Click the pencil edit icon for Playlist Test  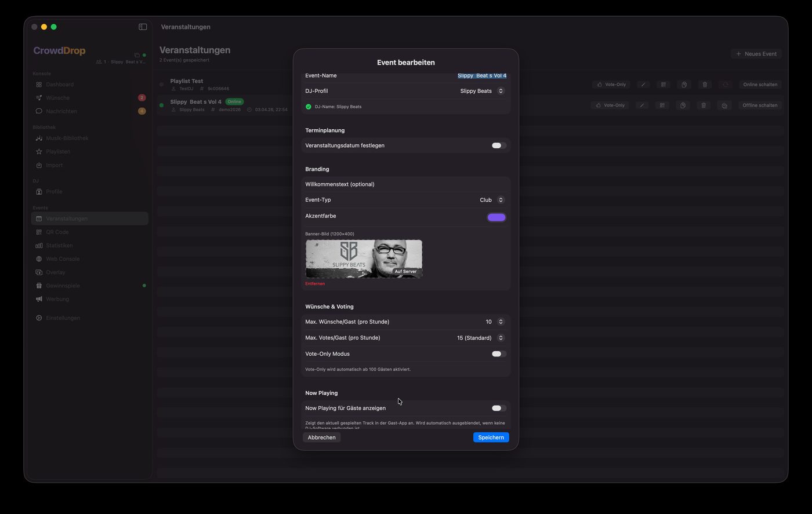[643, 85]
